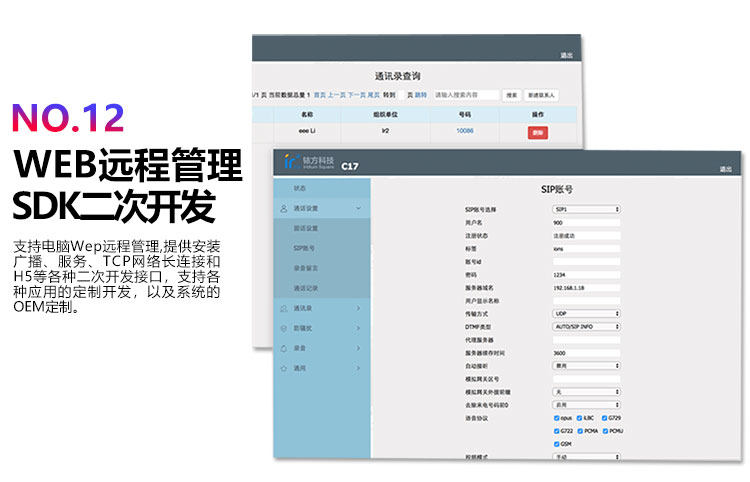The height and width of the screenshot is (482, 750).
Task: Click the company logo beside C17
Action: click(309, 162)
